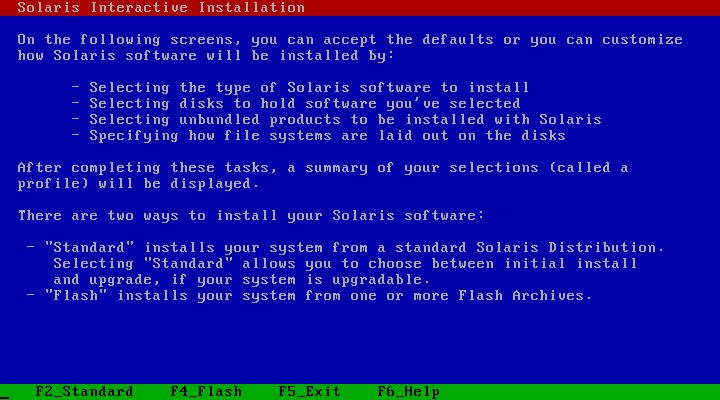
Task: Click F5_Exit to quit the installer
Action: (309, 391)
